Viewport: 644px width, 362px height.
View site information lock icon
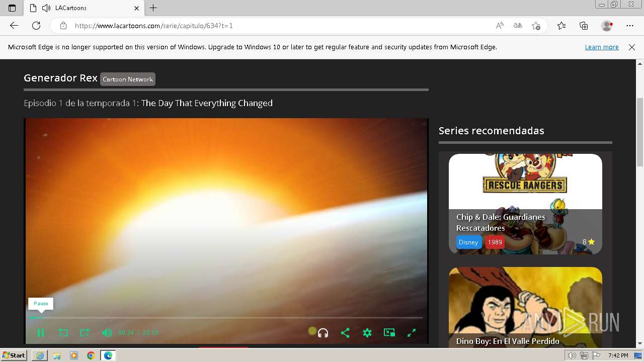point(63,26)
